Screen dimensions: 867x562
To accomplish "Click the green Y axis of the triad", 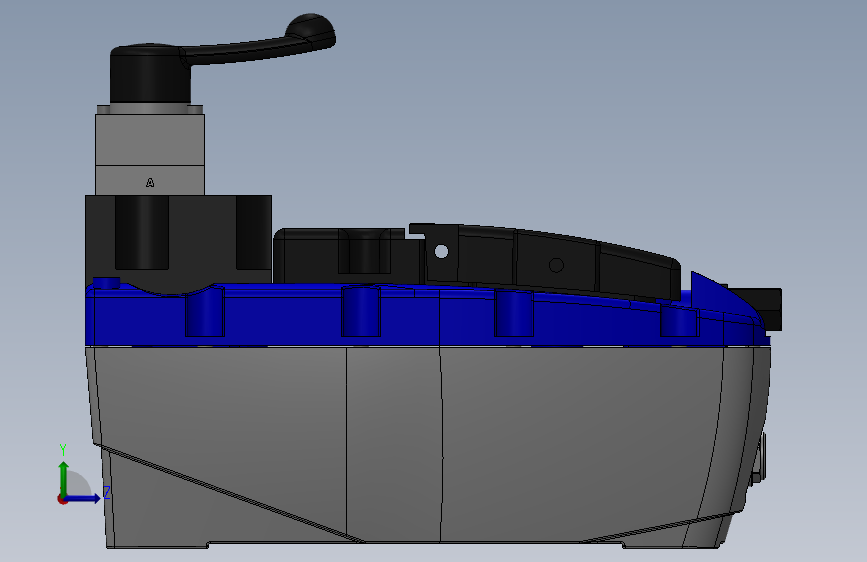I will click(64, 478).
